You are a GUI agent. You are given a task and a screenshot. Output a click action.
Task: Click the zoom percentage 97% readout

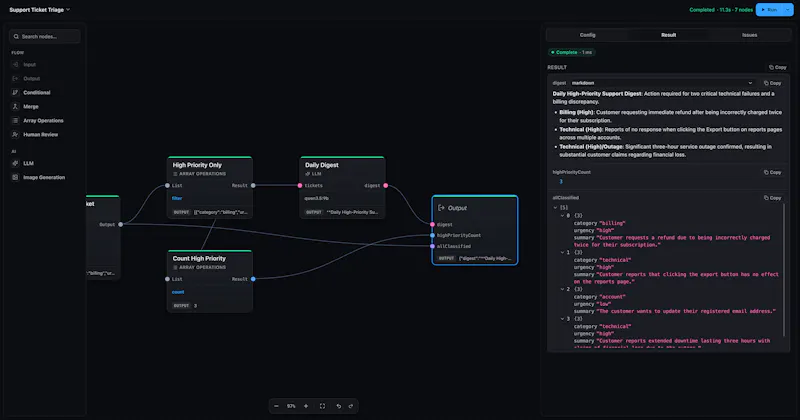tap(291, 406)
